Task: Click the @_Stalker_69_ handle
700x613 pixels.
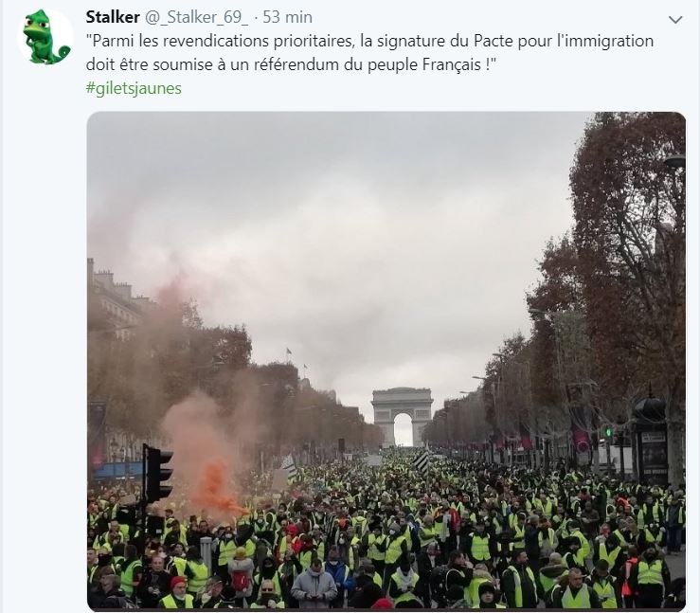Action: (196, 17)
